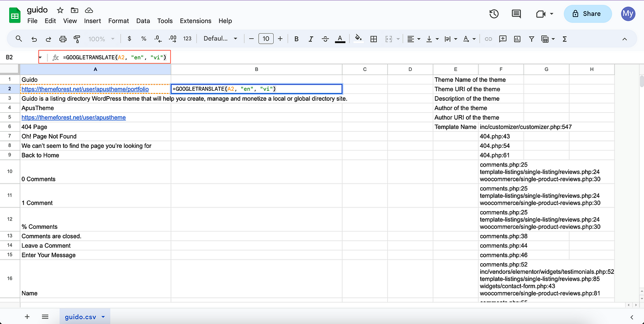Open the Tools menu
Image resolution: width=644 pixels, height=324 pixels.
point(165,21)
